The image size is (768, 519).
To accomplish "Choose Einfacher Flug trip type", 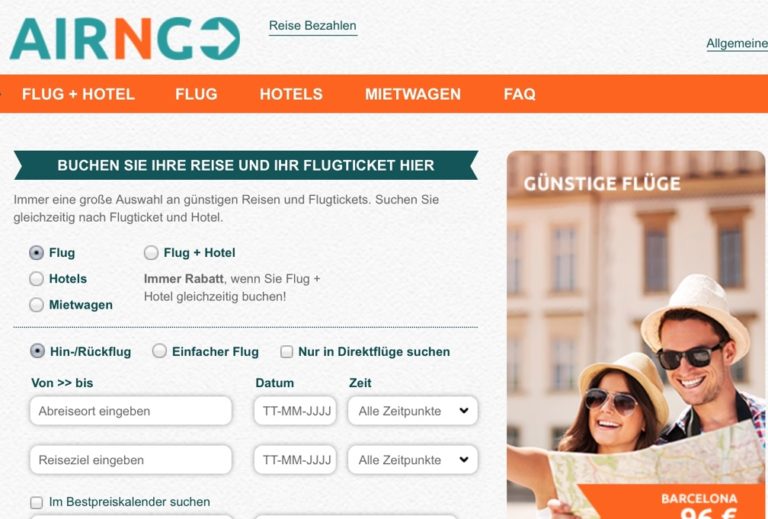I will [x=159, y=351].
